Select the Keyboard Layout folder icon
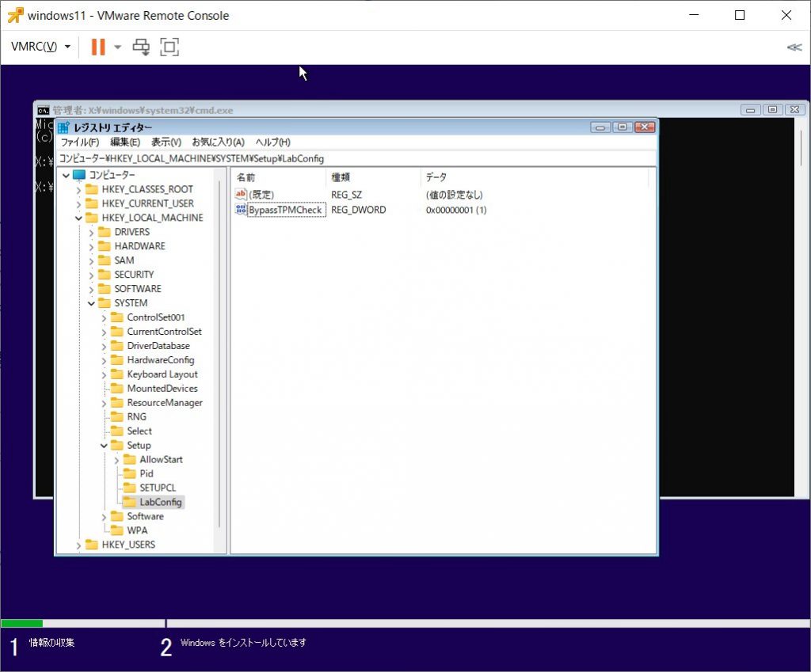The image size is (811, 672). click(117, 374)
